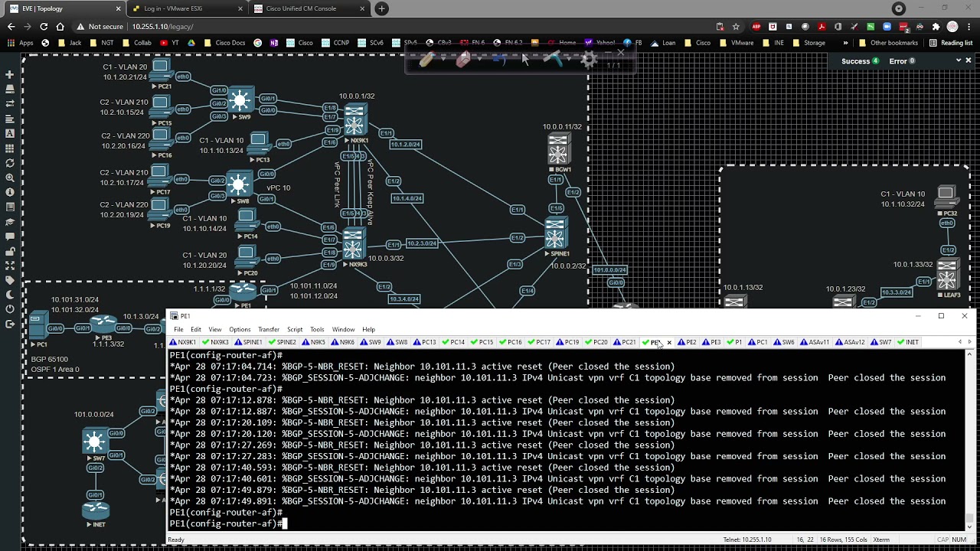
Task: Open the PC15 computer node
Action: point(161,106)
